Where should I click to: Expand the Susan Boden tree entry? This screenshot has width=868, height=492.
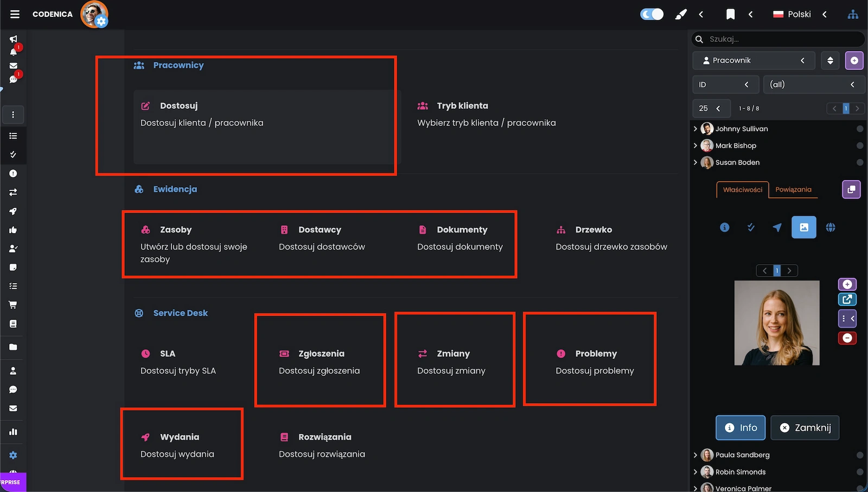696,162
